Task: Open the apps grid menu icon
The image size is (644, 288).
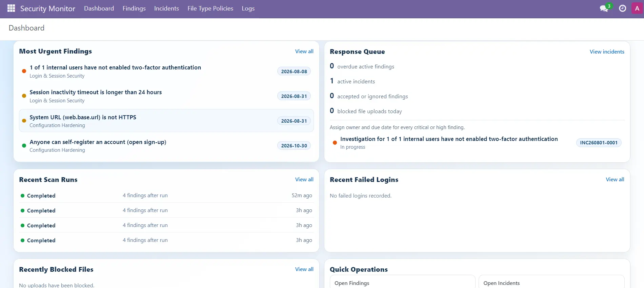Action: pos(11,8)
